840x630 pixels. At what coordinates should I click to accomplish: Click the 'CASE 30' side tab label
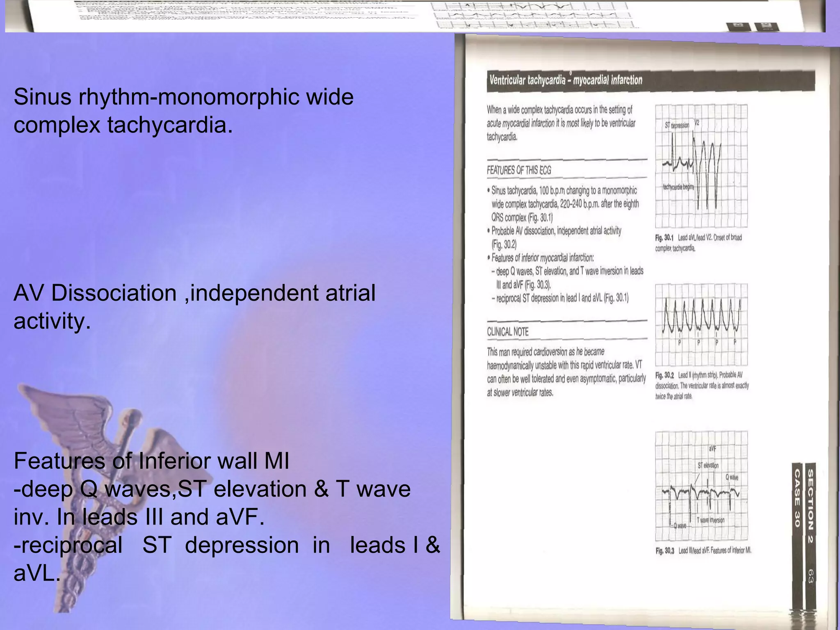point(797,498)
